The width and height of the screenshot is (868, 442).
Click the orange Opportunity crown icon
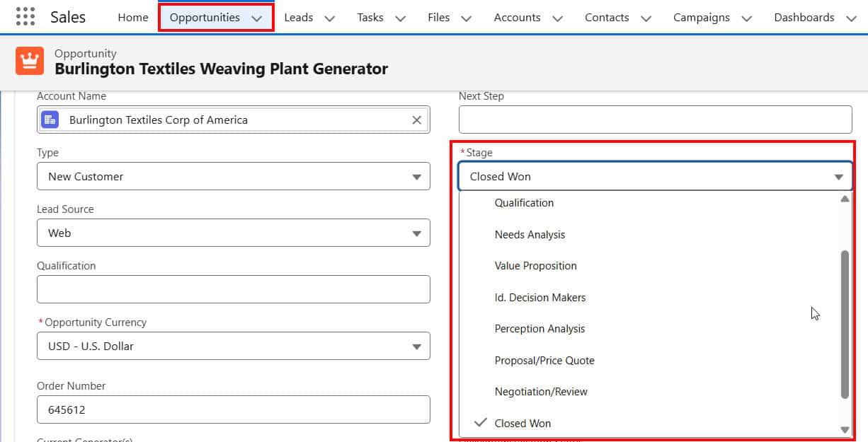click(28, 62)
